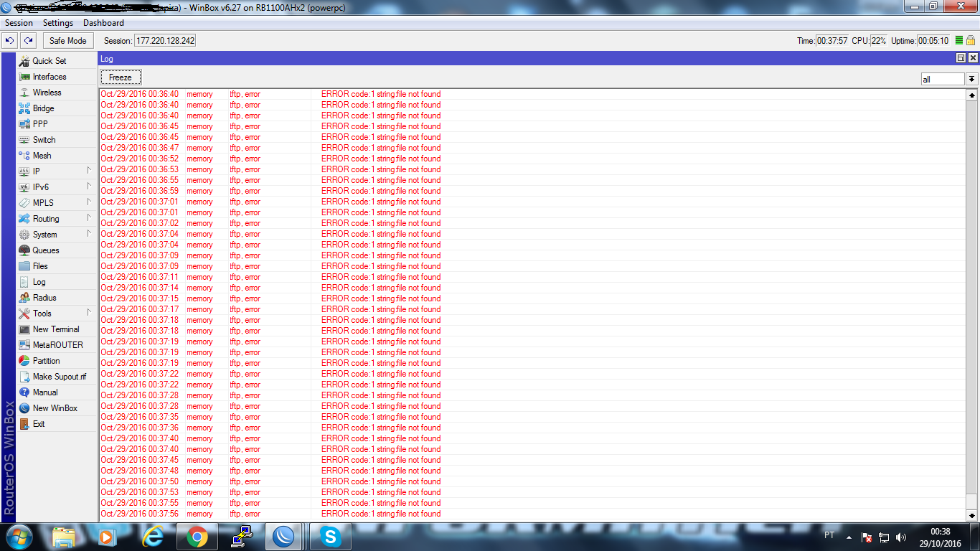Click the IP menu icon
Screen dimensions: 980x551
click(24, 171)
